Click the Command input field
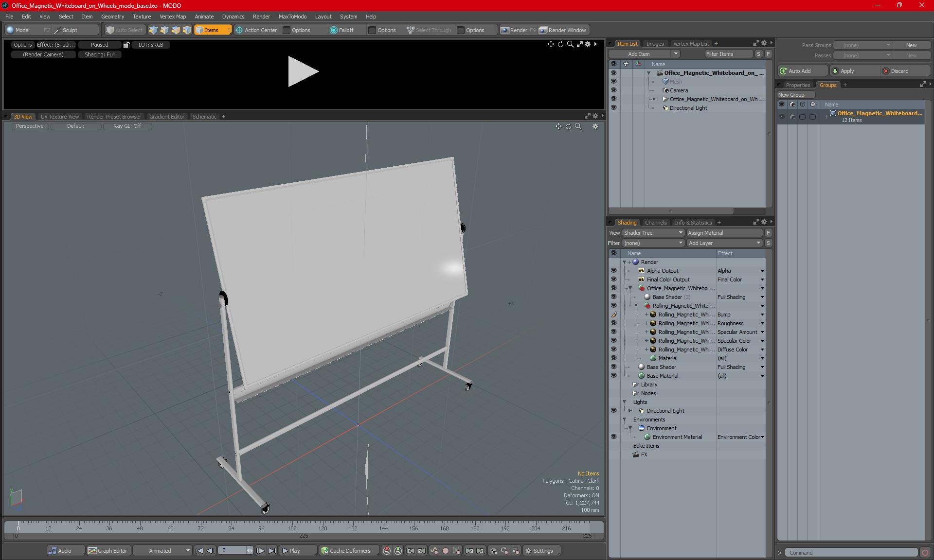Screen dimensions: 934x560 pos(851,553)
